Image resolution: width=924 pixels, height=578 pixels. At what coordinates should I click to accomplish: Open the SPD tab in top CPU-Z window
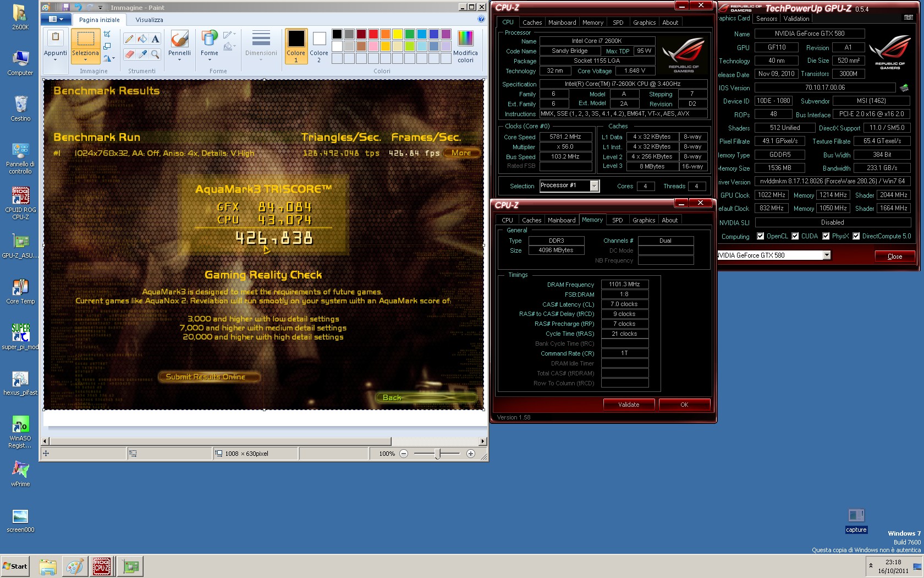coord(618,23)
